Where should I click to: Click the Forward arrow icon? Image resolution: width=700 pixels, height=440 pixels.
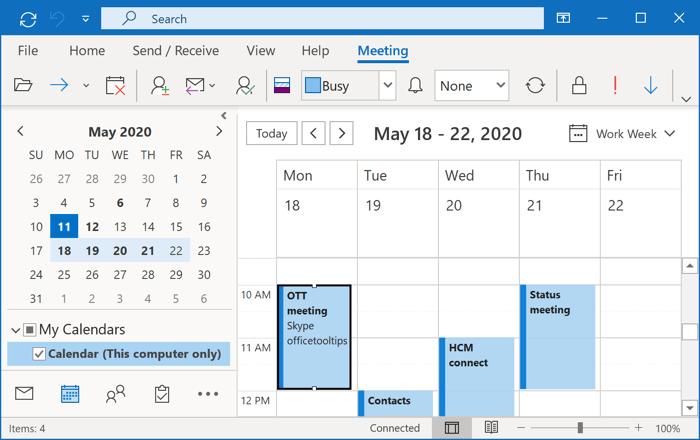(x=59, y=85)
